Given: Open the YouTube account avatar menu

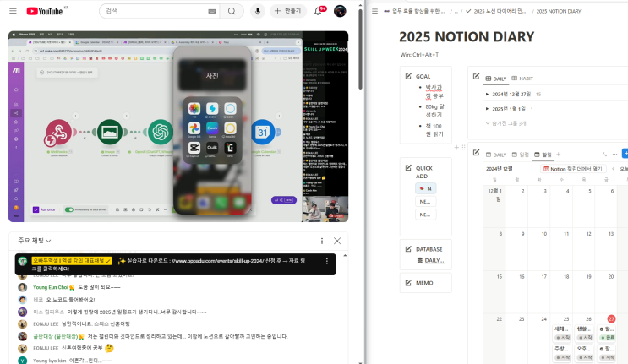Looking at the screenshot, I should 340,11.
